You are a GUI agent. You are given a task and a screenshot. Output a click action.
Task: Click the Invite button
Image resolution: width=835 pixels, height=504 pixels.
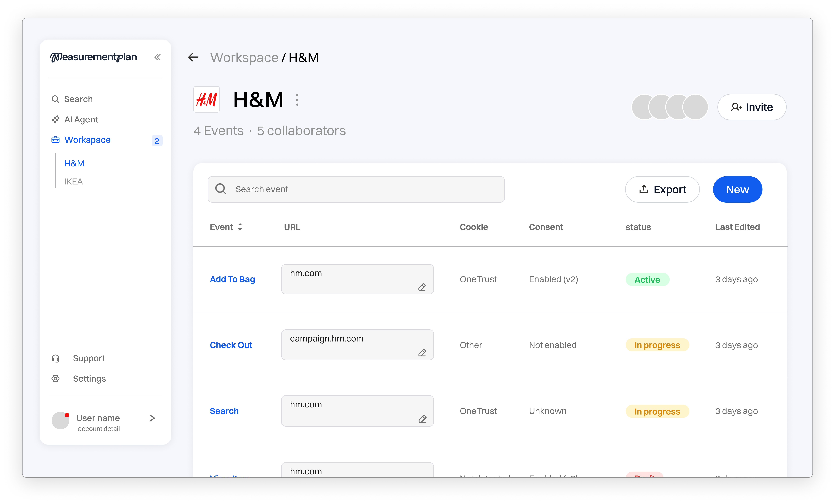[752, 107]
